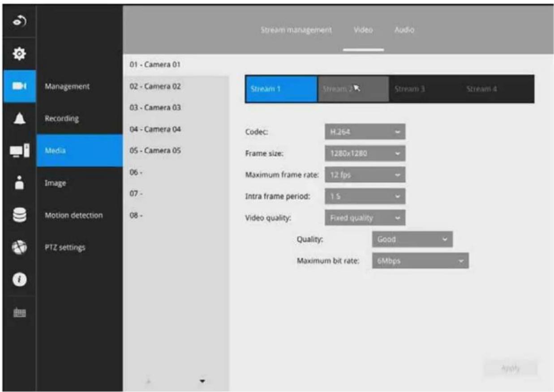Viewport: 554px width, 392px height.
Task: Select the Stream 1 tab
Action: pos(281,89)
